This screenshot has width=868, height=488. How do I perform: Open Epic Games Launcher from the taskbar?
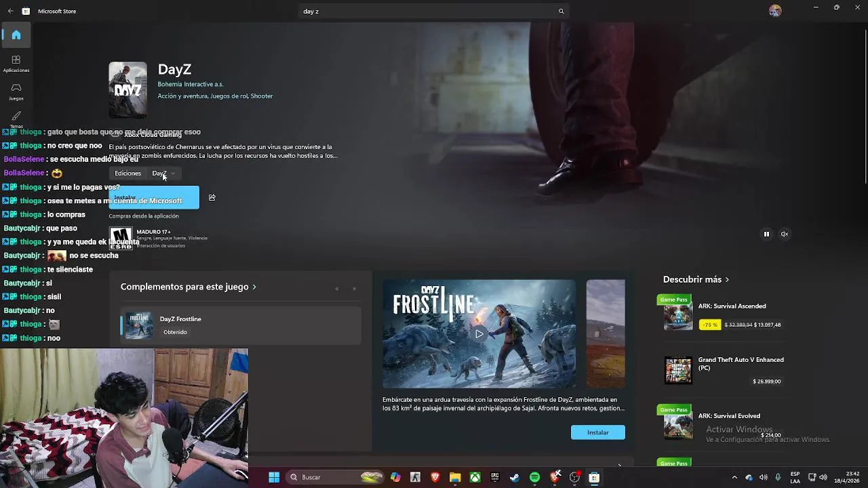point(495,477)
